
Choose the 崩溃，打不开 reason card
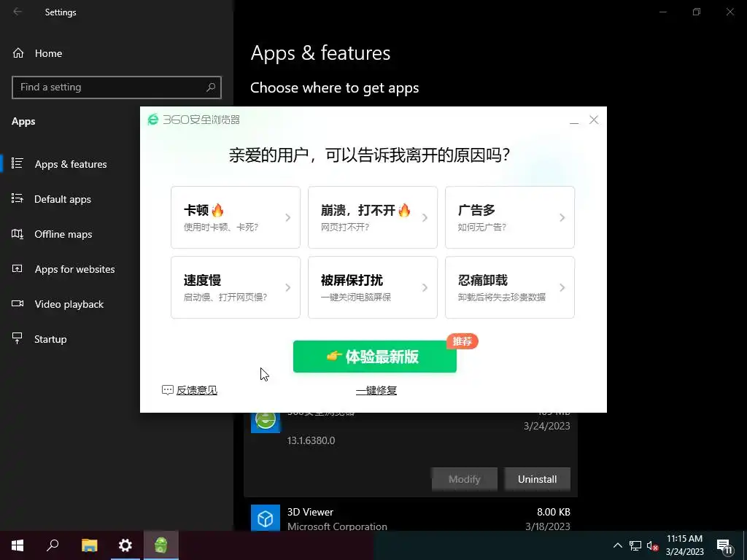tap(373, 217)
